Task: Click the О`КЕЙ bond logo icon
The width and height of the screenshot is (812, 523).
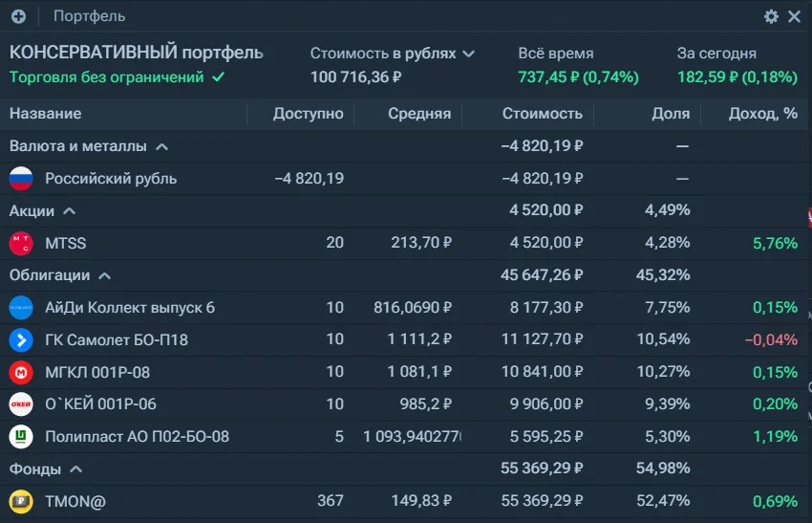Action: pos(21,404)
